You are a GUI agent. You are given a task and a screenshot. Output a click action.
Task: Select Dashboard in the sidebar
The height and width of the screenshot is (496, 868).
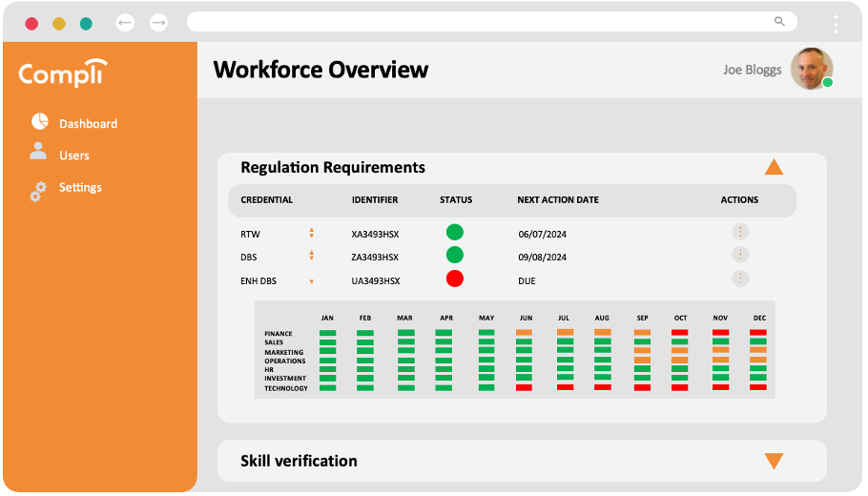(88, 124)
